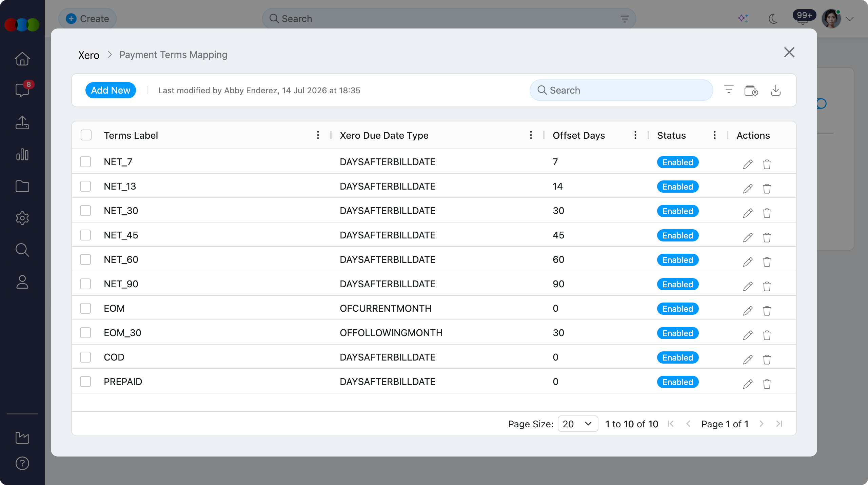Open the area chart icon near the sidebar bottom

coord(22,438)
